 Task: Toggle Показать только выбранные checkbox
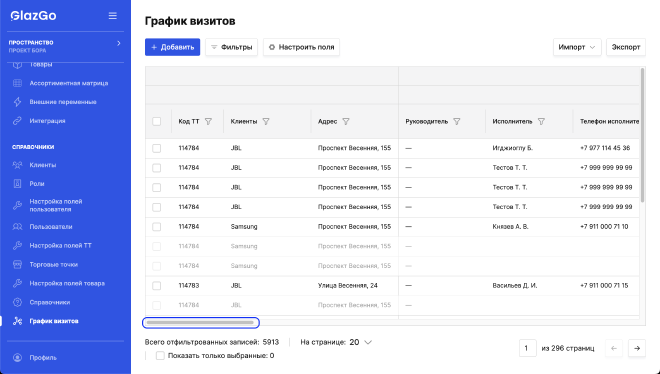pos(160,355)
